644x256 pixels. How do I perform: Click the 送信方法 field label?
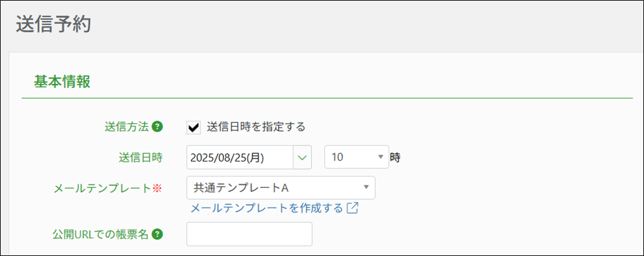click(x=126, y=127)
